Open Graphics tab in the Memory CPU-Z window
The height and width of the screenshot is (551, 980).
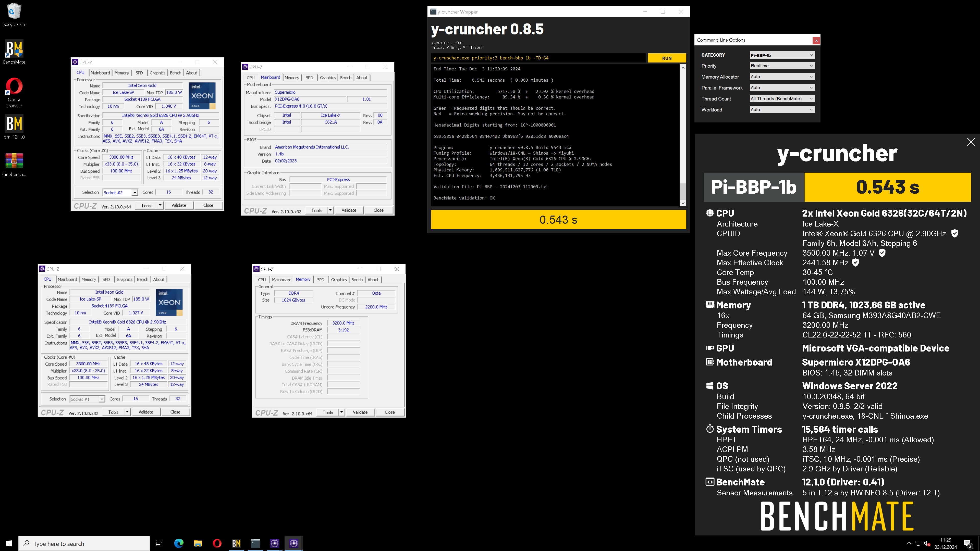tap(339, 280)
